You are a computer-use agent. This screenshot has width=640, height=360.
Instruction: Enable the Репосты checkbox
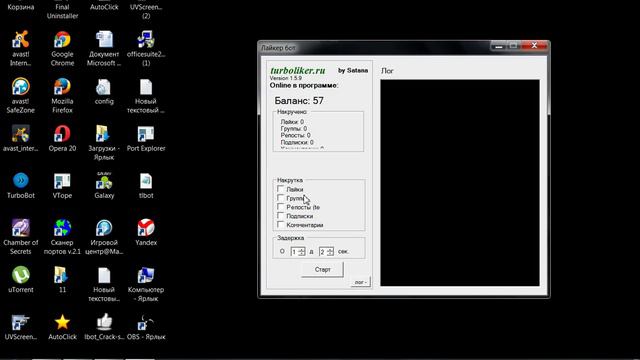pyautogui.click(x=280, y=207)
